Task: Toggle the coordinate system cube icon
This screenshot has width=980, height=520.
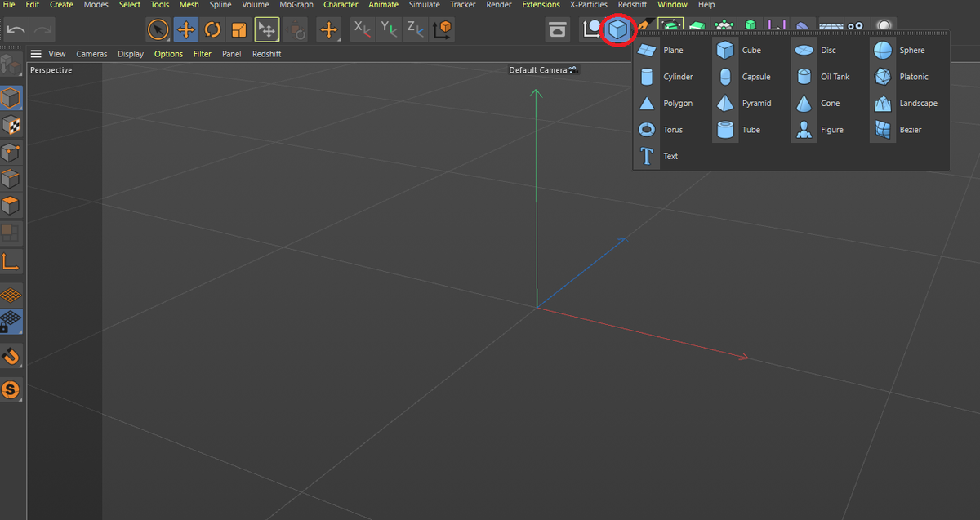Action: [442, 30]
